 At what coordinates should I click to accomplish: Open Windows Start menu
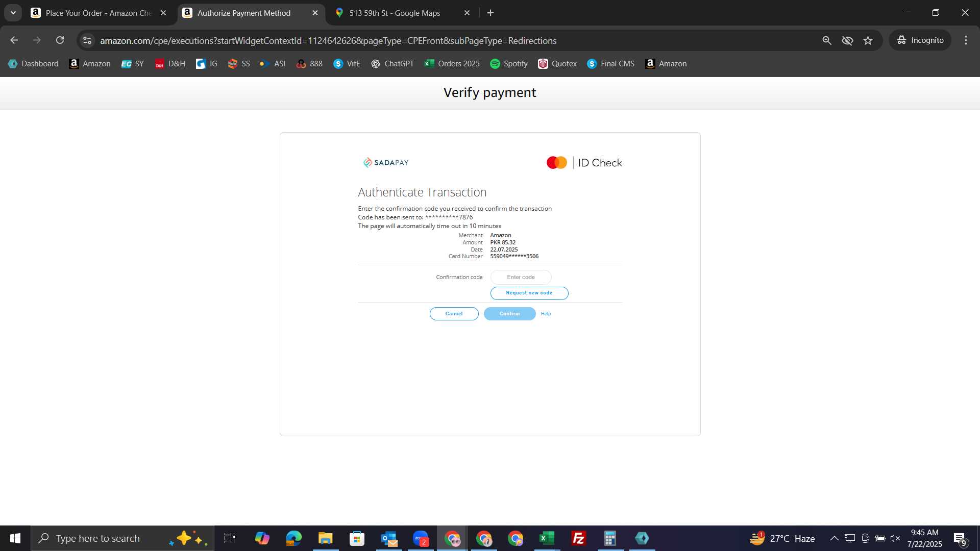15,538
